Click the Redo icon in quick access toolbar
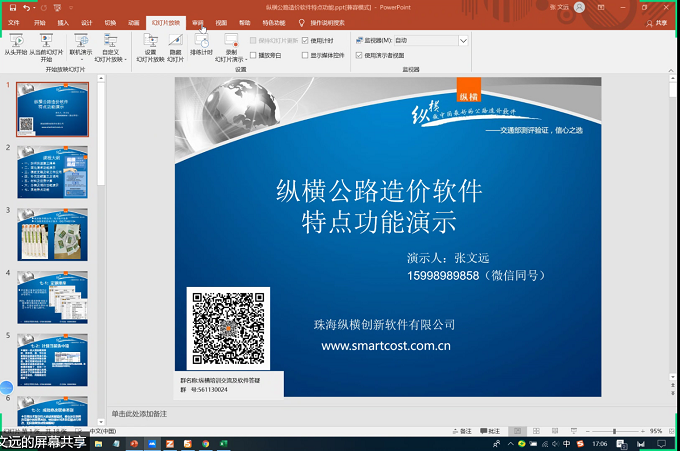This screenshot has width=680, height=451. tap(43, 7)
